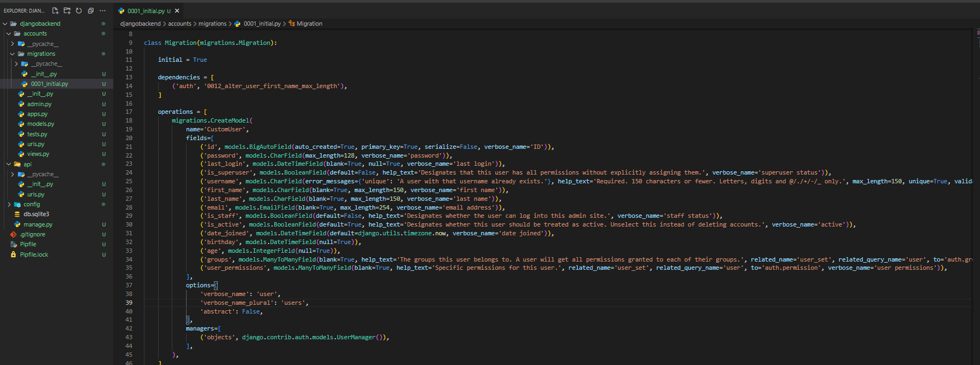Screen dimensions: 980x365
Task: Open the db.sqlite3 database file
Action: 36,215
